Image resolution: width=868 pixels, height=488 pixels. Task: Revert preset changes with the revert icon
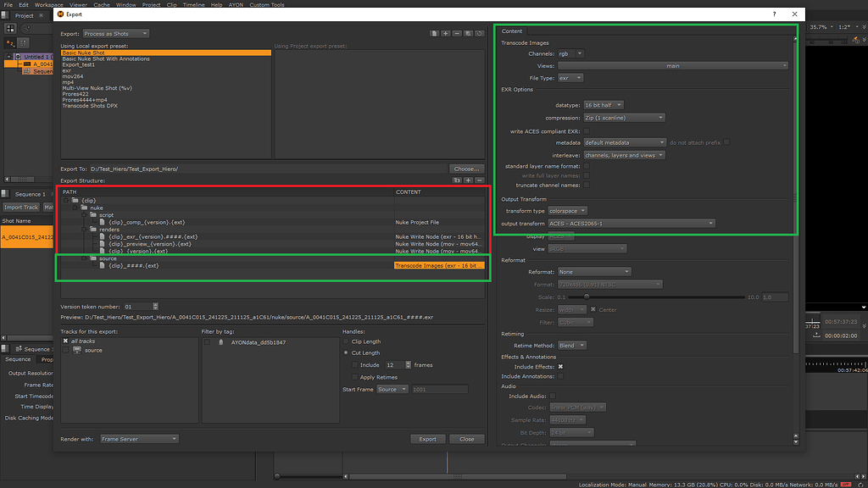tap(479, 33)
